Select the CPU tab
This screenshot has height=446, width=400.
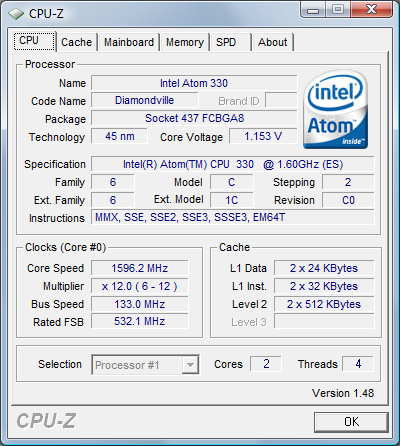coord(34,41)
